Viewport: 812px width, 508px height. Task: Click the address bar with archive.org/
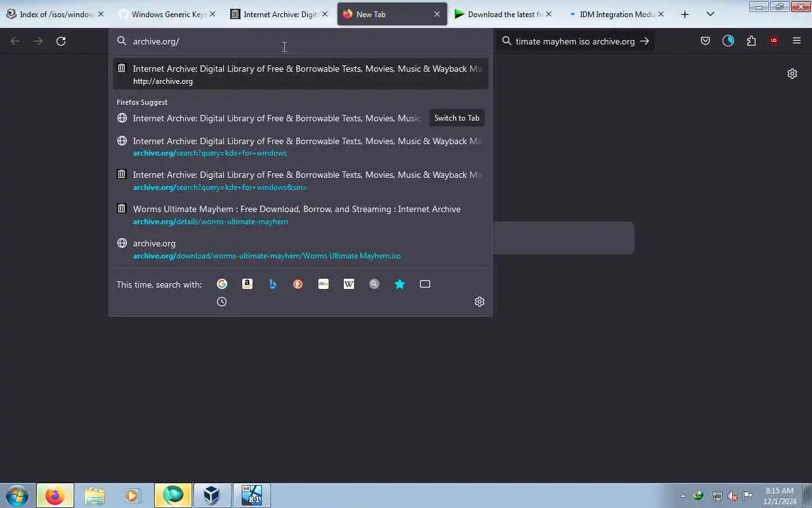tap(301, 41)
